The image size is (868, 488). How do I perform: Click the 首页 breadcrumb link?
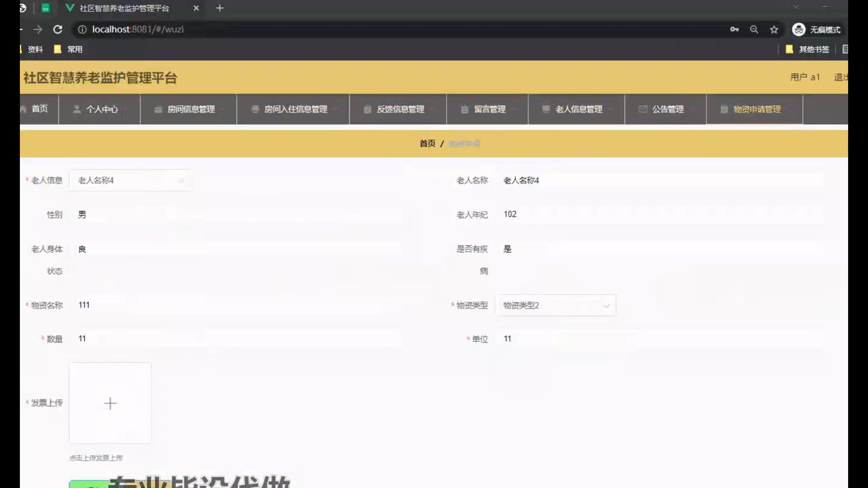(x=427, y=144)
